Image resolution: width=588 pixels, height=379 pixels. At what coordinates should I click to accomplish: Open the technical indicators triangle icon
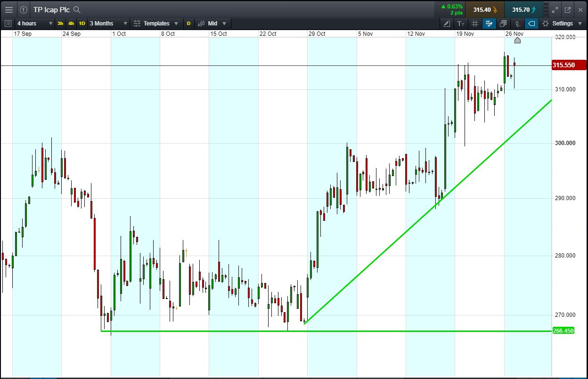[x=447, y=23]
